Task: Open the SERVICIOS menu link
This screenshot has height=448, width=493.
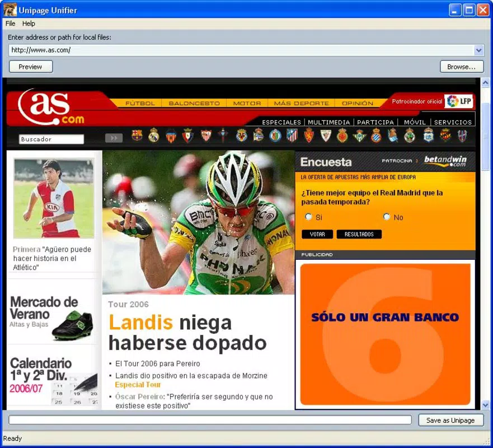Action: tap(453, 122)
